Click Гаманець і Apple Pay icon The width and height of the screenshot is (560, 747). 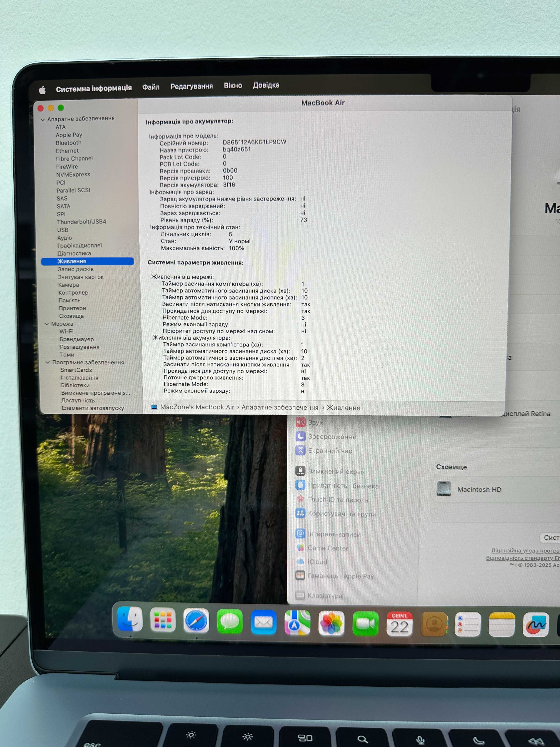coord(300,575)
